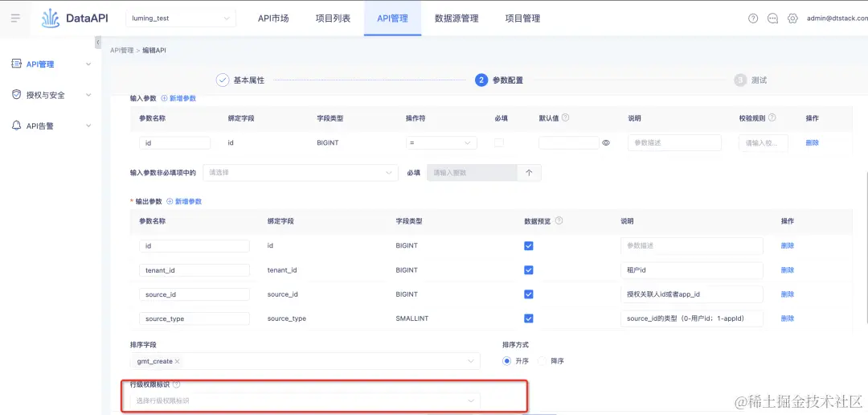Click 删除 for tenant_id row
The width and height of the screenshot is (868, 415).
coord(788,270)
